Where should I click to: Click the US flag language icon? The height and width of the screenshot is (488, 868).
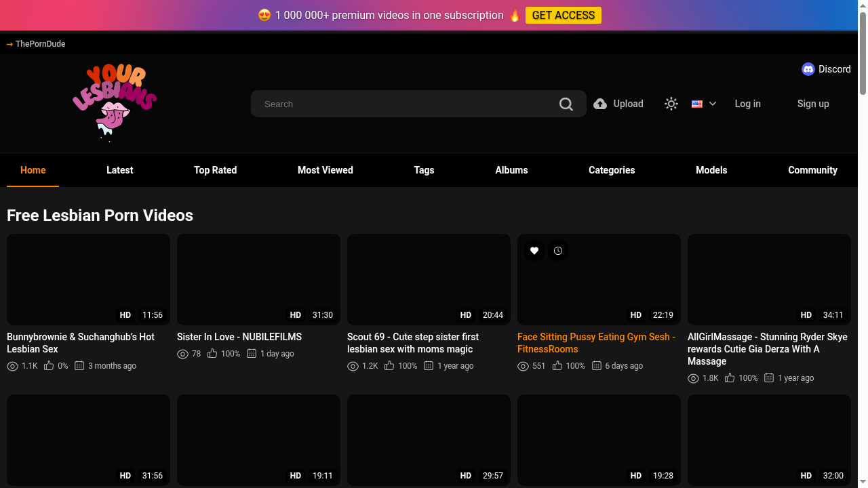(697, 104)
